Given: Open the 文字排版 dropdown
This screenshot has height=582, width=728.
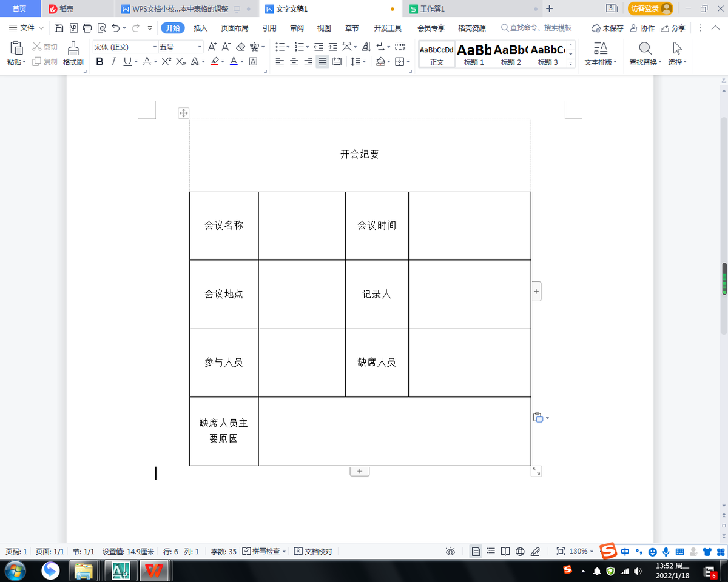Looking at the screenshot, I should tap(601, 62).
